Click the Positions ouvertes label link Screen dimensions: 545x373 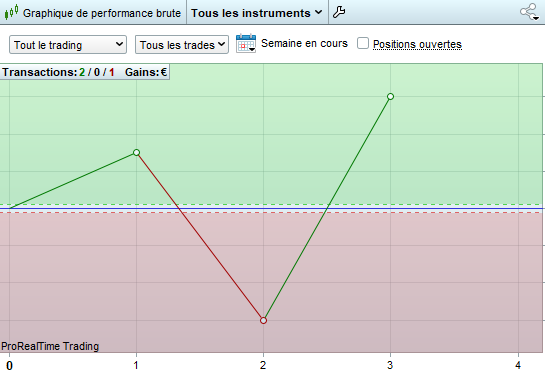pos(417,44)
